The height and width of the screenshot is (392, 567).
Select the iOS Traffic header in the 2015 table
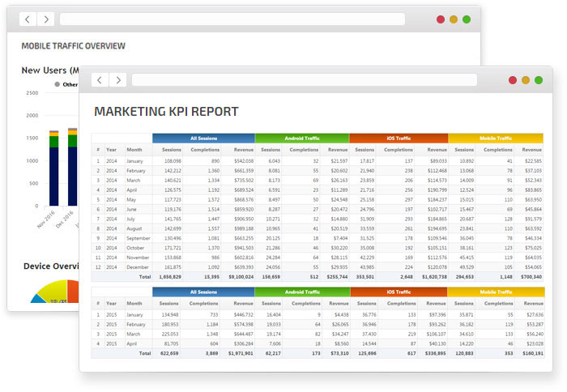click(x=398, y=292)
